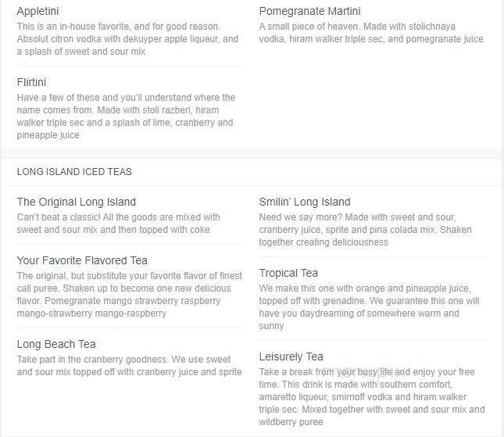
Task: Click the Tropical Tea grenadine description text
Action: pos(369,307)
